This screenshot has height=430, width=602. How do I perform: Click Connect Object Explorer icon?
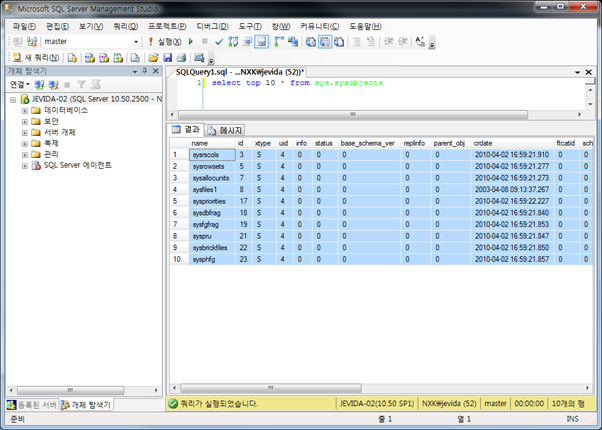click(39, 84)
